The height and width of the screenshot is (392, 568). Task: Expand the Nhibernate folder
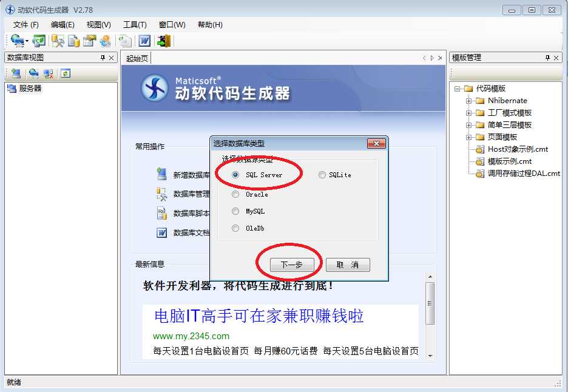click(x=468, y=101)
